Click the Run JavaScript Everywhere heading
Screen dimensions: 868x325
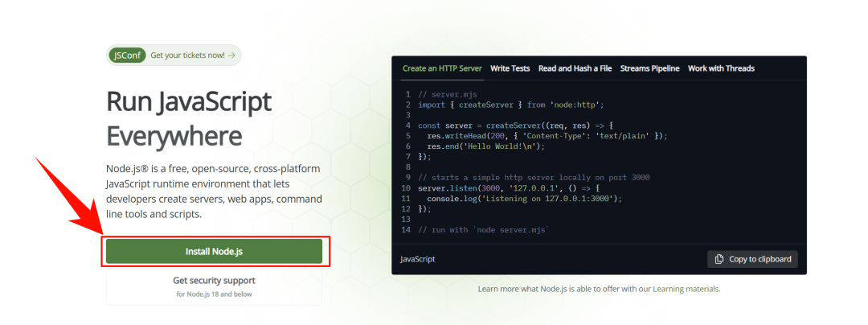[189, 119]
